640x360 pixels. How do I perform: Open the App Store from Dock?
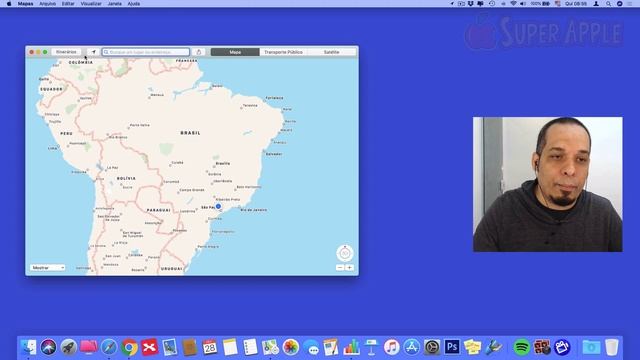coord(411,347)
